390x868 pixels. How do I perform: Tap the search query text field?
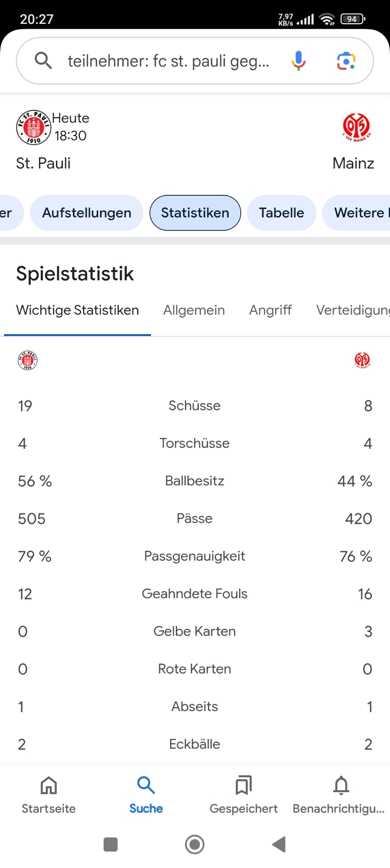point(168,61)
